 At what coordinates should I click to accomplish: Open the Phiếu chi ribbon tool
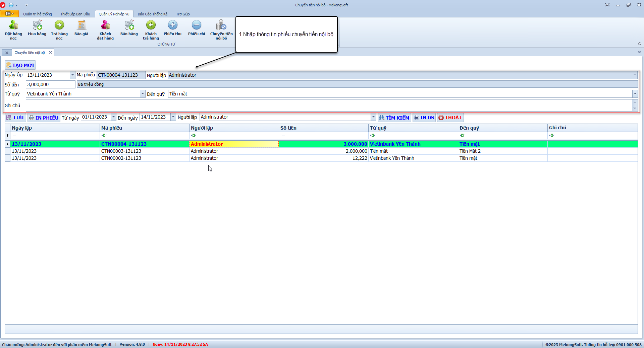tap(197, 28)
